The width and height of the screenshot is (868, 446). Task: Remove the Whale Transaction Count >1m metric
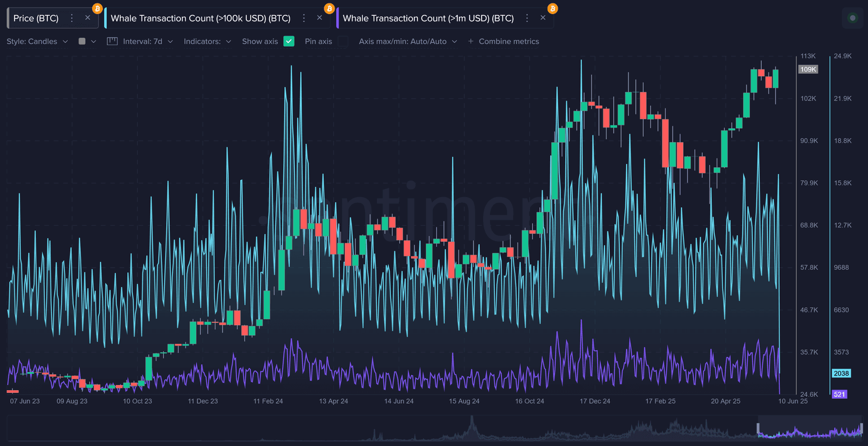tap(543, 18)
